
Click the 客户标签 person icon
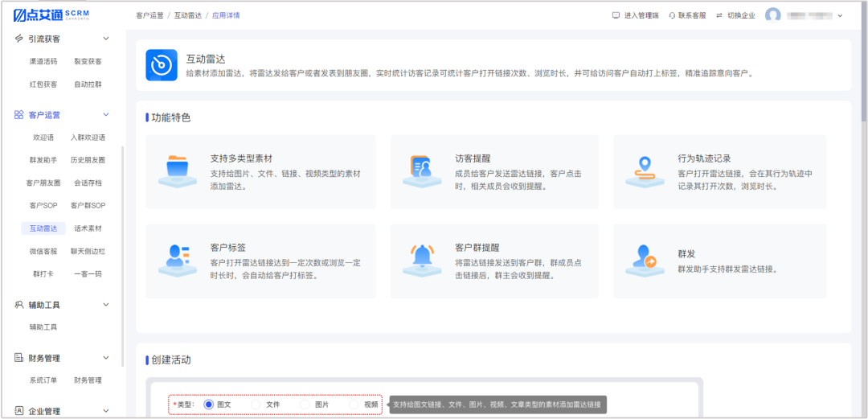pos(178,261)
